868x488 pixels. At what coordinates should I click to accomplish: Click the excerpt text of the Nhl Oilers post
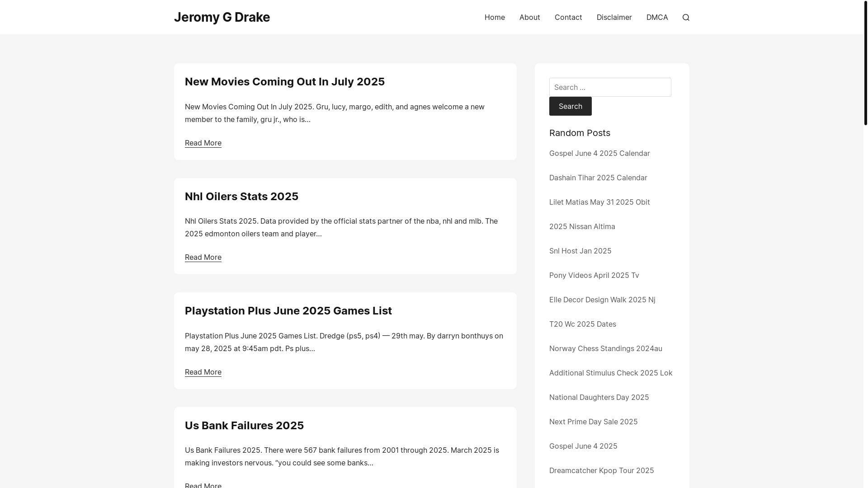pos(341,227)
